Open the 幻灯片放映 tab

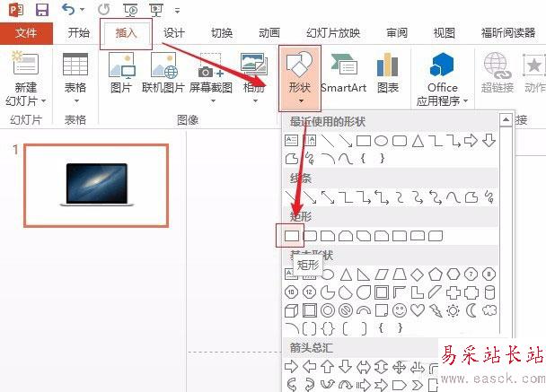point(333,33)
